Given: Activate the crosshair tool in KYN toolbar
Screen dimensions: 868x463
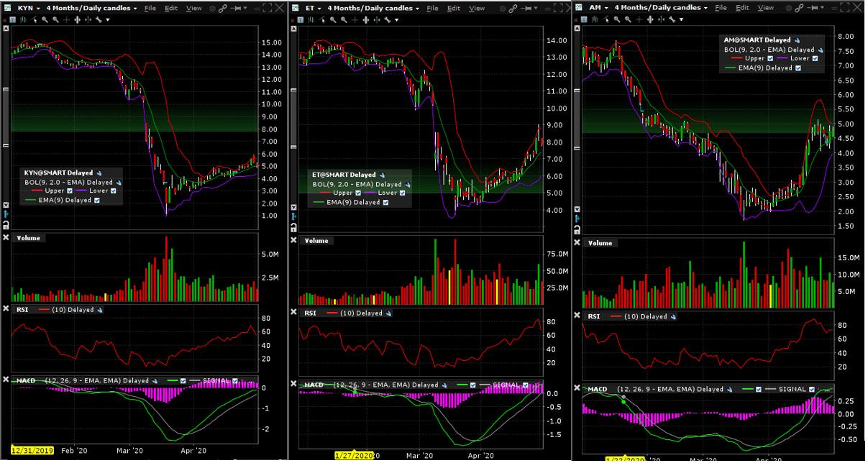Looking at the screenshot, I should tap(66, 19).
